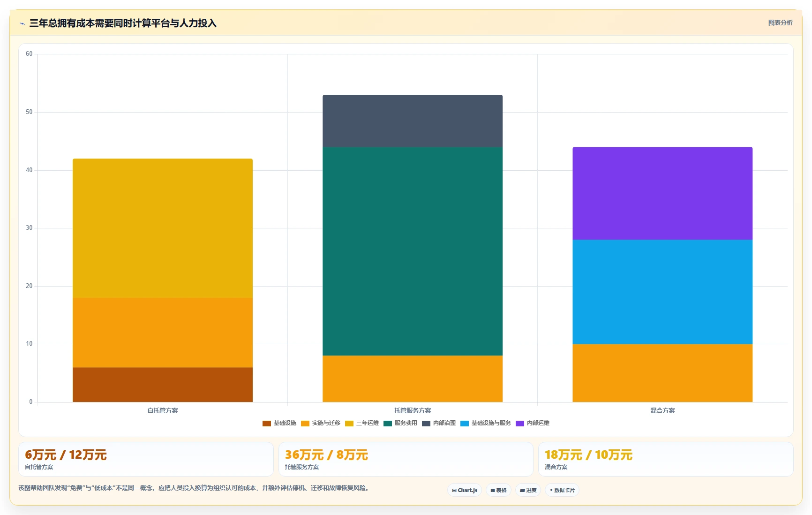Viewport: 812px width, 515px height.
Task: Click the teal 服务费用 segment in 托管服务方案 bar
Action: point(413,251)
